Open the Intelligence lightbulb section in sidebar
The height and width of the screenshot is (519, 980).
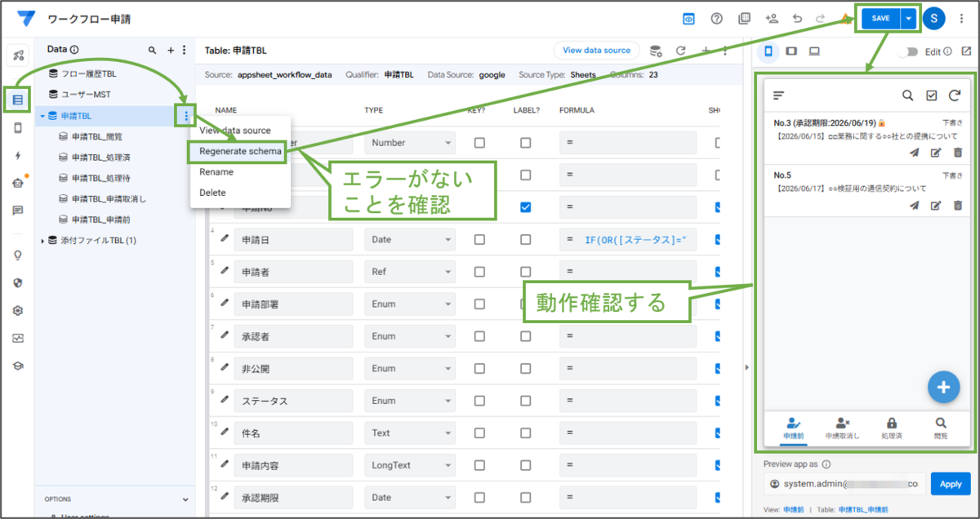pos(18,255)
